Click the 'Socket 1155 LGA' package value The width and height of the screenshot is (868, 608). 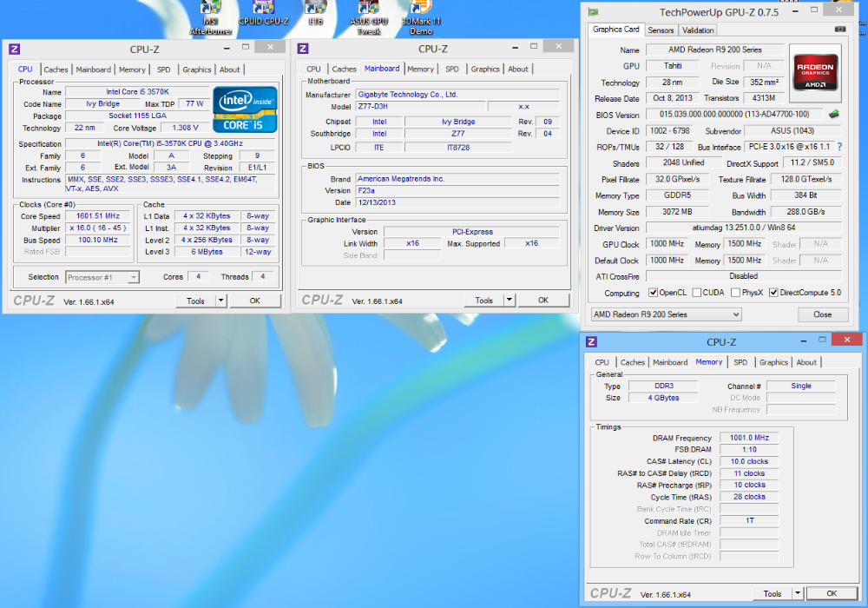point(138,116)
